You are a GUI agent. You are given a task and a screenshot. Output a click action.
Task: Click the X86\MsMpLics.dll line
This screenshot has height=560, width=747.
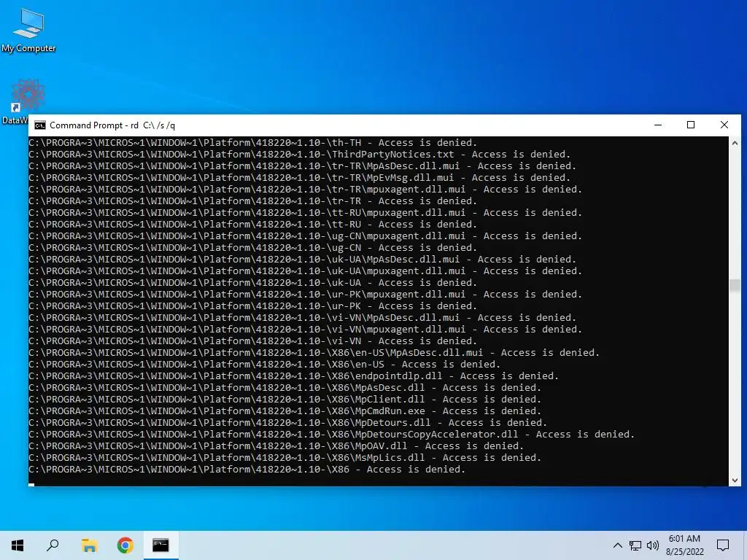[285, 458]
